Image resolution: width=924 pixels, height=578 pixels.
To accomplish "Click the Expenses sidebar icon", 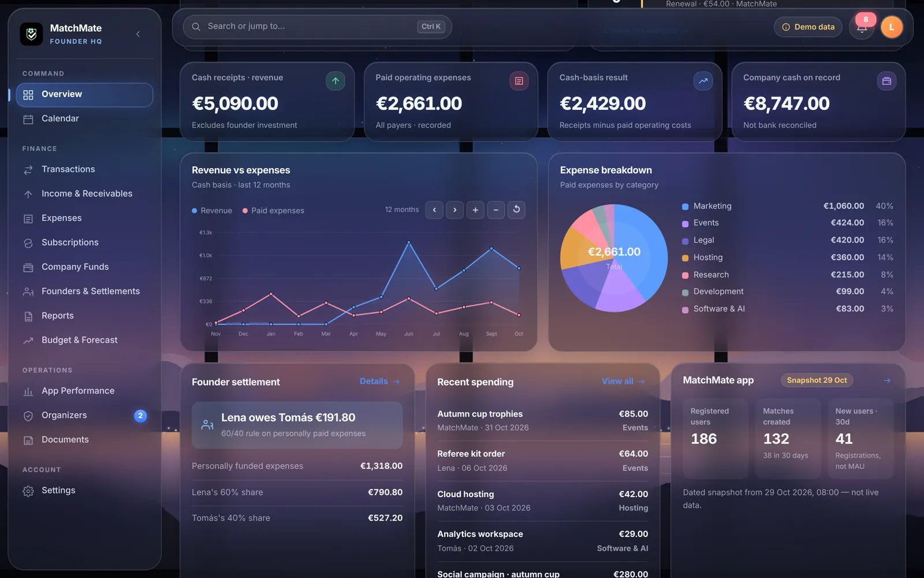I will pyautogui.click(x=28, y=219).
